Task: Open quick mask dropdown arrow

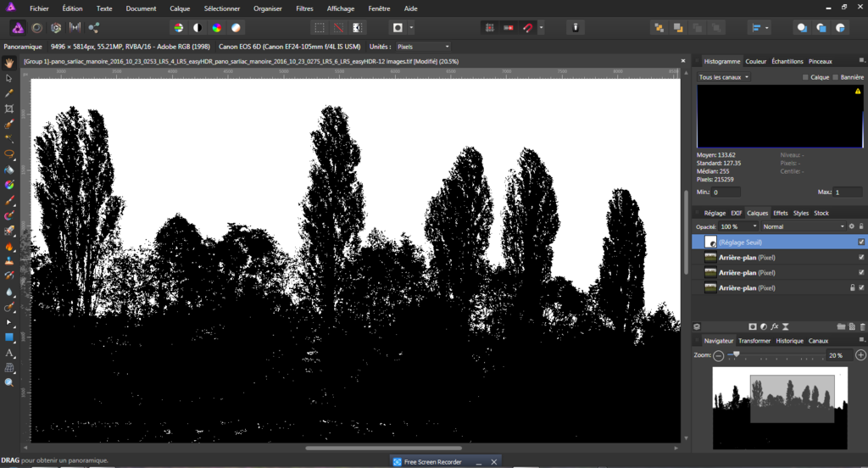Action: click(411, 28)
